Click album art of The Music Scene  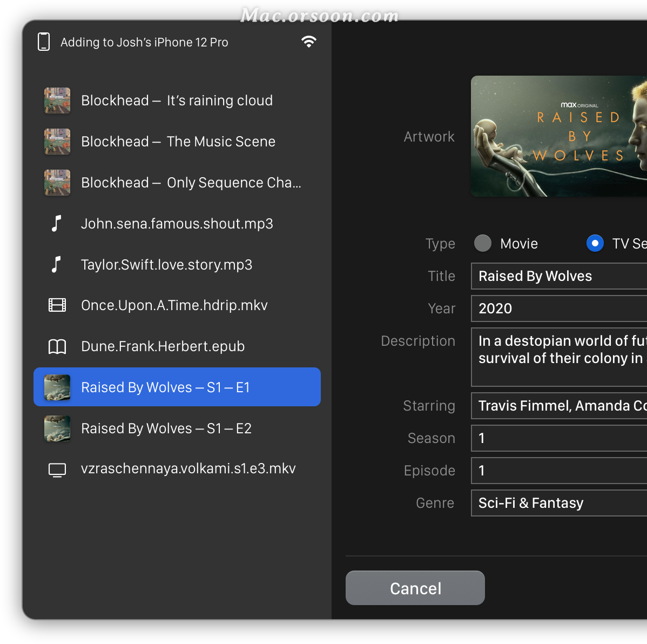(57, 141)
